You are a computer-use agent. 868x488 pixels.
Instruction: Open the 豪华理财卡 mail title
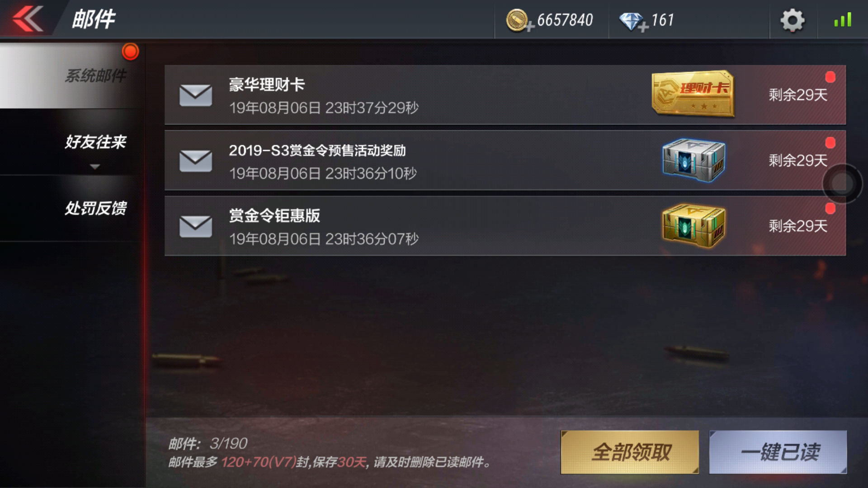click(267, 84)
